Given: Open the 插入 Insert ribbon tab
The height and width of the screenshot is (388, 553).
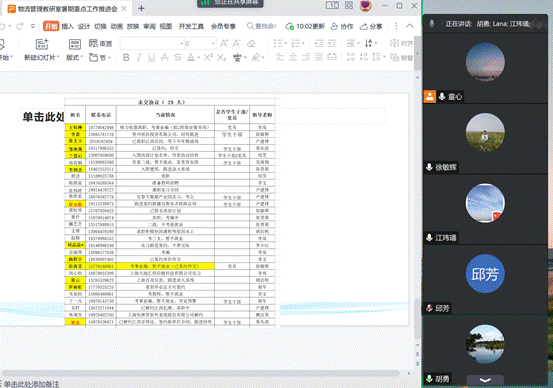Looking at the screenshot, I should click(67, 26).
